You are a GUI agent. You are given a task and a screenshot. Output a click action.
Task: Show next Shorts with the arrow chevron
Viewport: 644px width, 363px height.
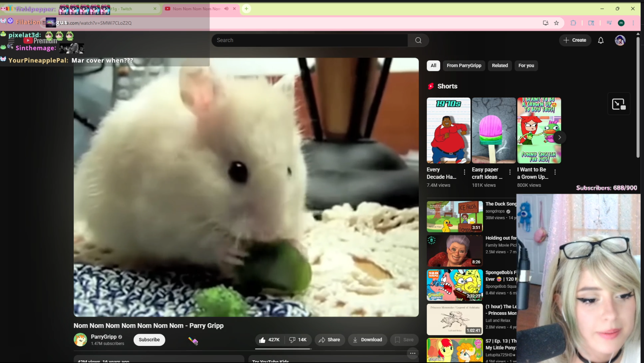[559, 137]
